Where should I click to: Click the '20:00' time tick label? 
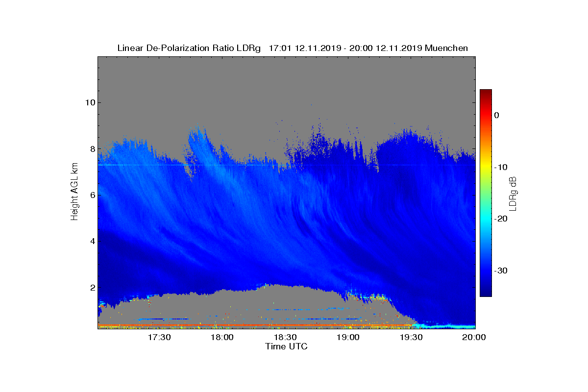(474, 337)
